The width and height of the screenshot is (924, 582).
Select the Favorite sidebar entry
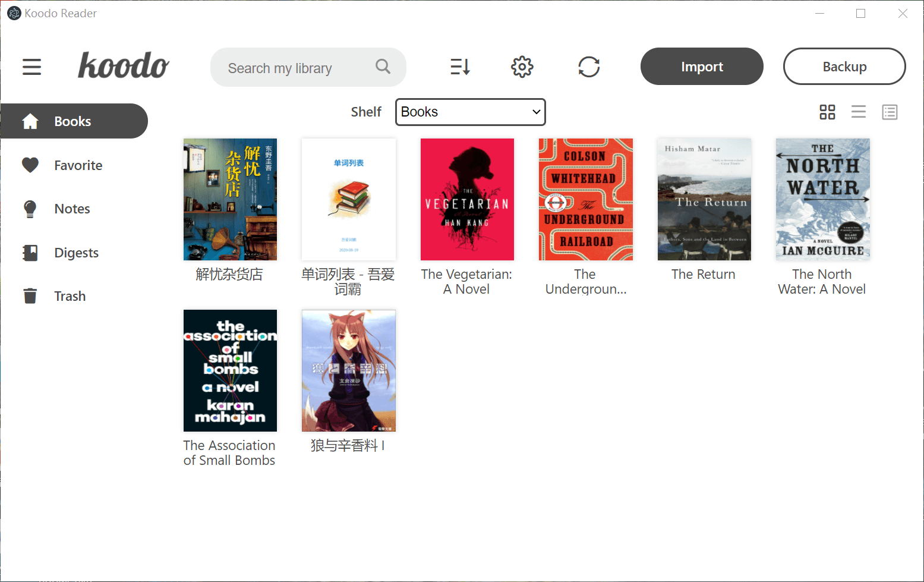click(78, 165)
